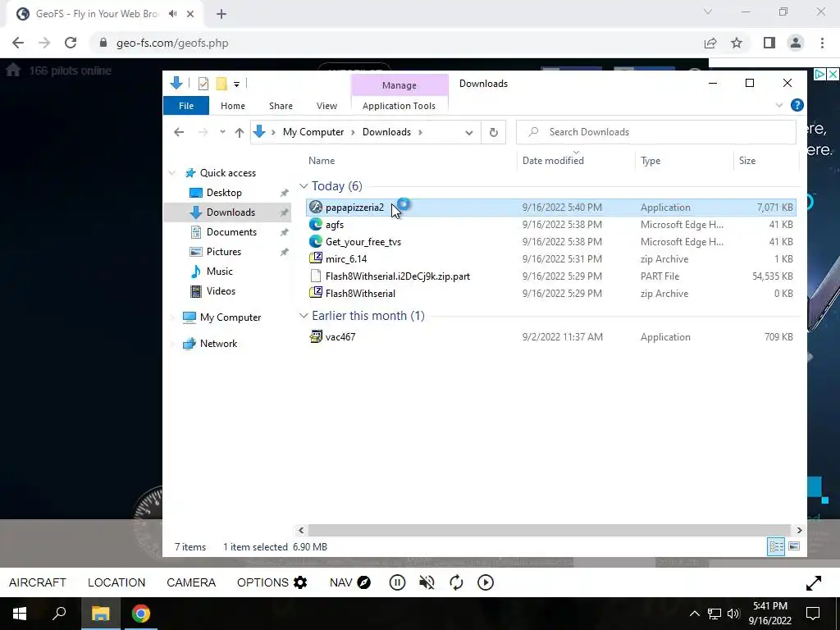Open the Home ribbon tab
840x630 pixels.
232,106
